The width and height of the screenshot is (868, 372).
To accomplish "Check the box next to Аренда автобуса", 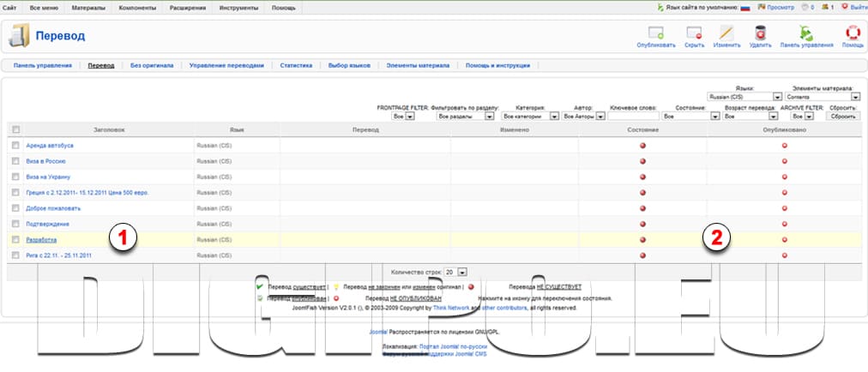I will 15,146.
